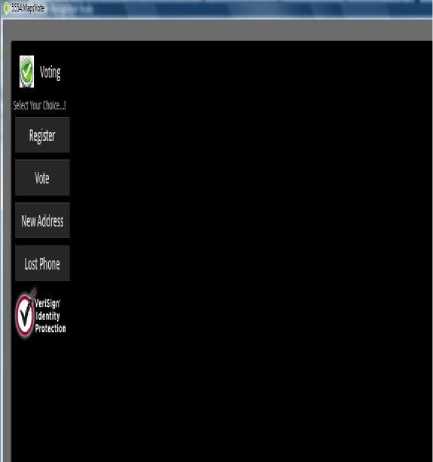Click the emulator icon in title bar
The image size is (433, 462).
6,9
